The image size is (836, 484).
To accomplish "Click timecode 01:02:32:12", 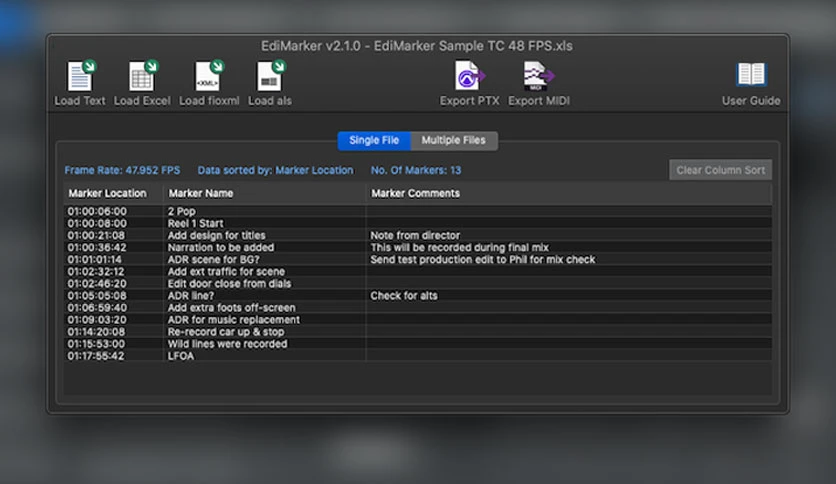I will (96, 271).
